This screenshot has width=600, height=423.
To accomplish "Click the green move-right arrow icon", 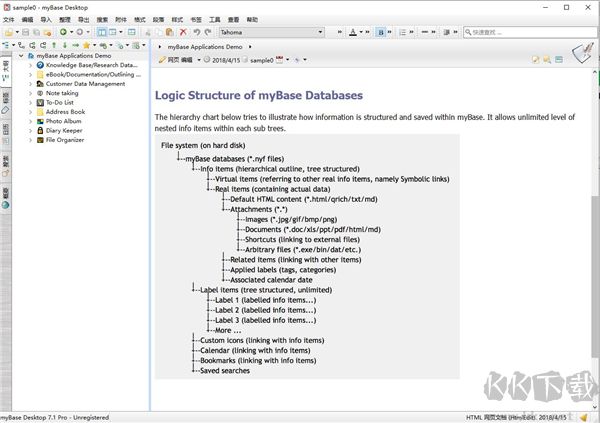I will (75, 46).
